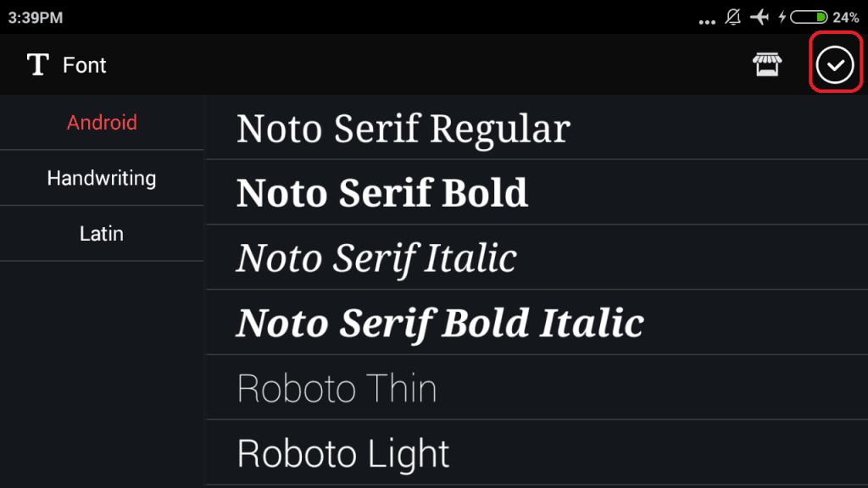Tap the Font title text
Image resolution: width=868 pixels, height=488 pixels.
(85, 65)
